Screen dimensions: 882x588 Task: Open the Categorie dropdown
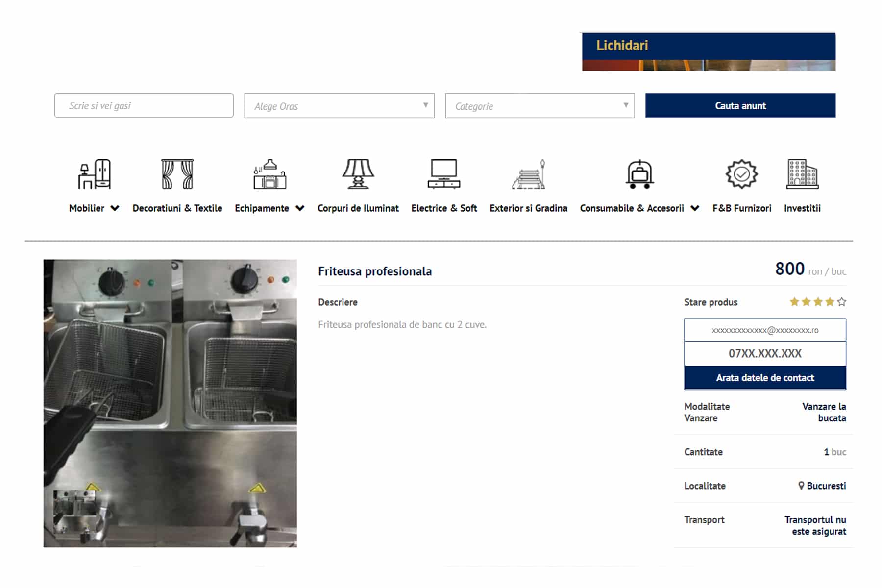[539, 106]
